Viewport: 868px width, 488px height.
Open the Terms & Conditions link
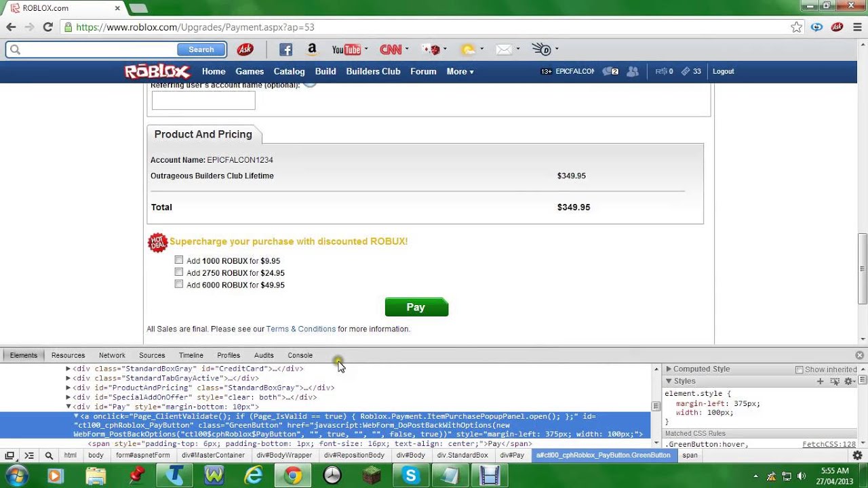pos(301,329)
